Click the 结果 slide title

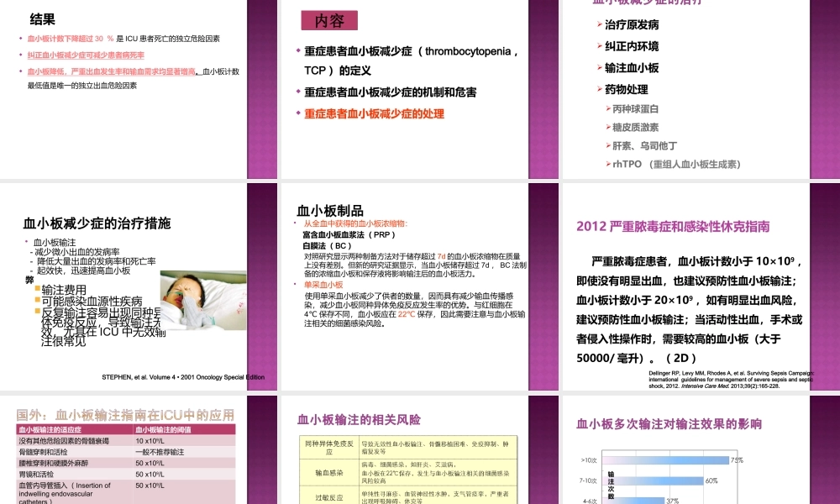(x=42, y=20)
